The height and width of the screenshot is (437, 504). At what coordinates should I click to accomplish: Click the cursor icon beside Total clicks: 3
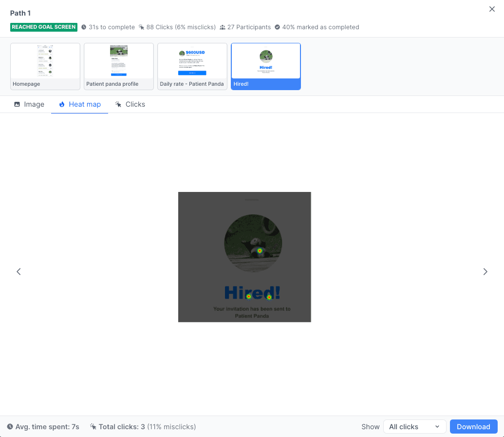93,426
